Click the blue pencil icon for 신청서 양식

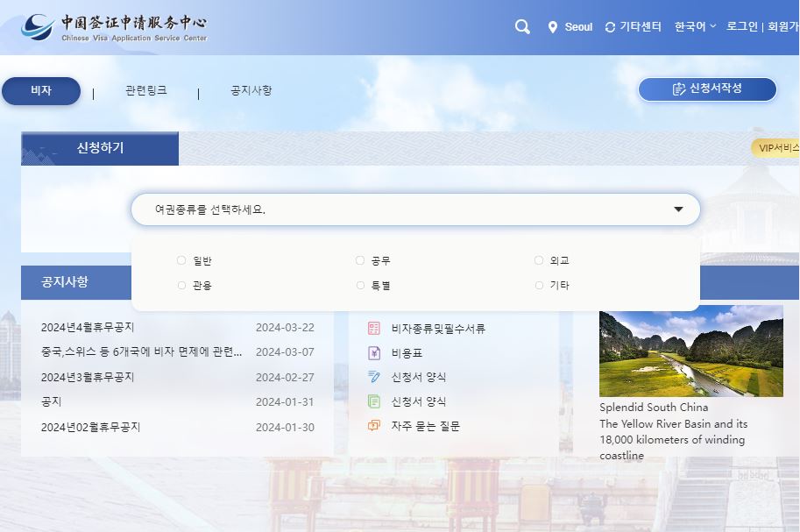point(374,377)
